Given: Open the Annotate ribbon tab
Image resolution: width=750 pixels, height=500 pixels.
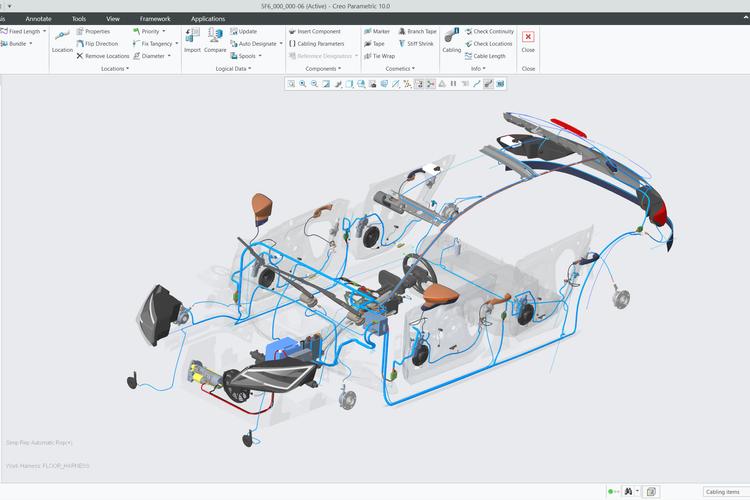Looking at the screenshot, I should pyautogui.click(x=39, y=19).
